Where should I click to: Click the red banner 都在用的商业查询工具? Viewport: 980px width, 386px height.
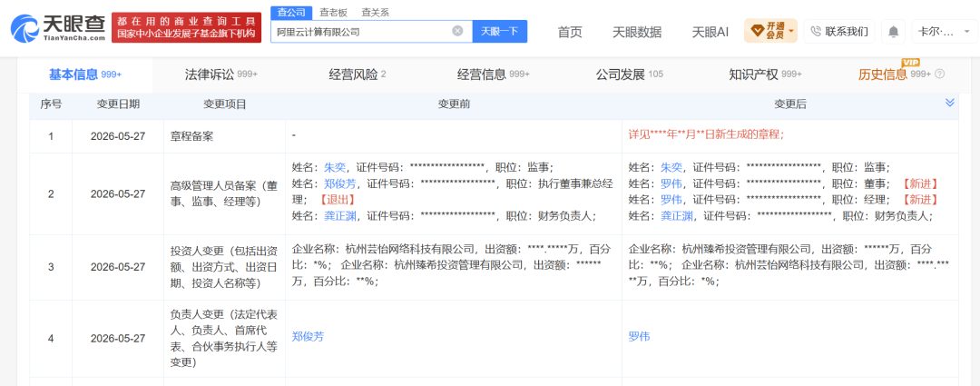coord(186,27)
